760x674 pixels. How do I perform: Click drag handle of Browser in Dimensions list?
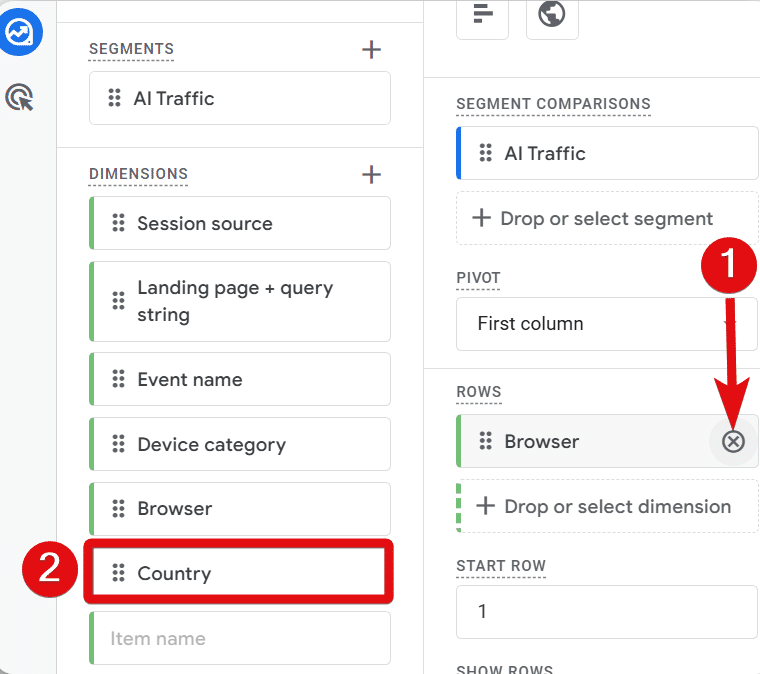pos(118,509)
